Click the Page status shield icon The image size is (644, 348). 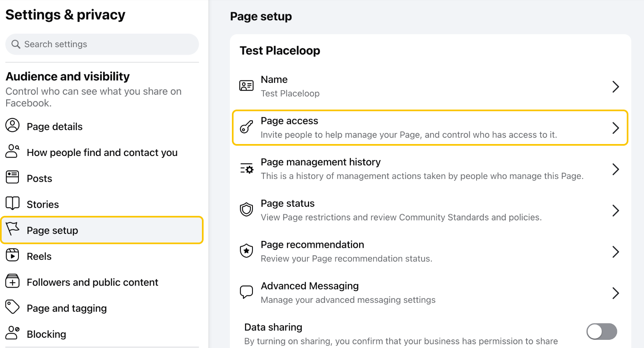click(x=246, y=210)
